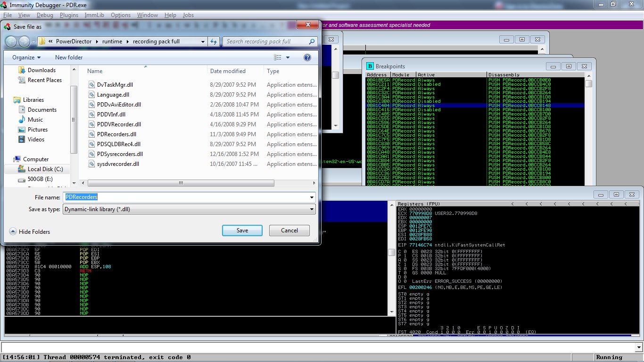This screenshot has height=362, width=644.
Task: Go back using the dialog's Back arrow
Action: tap(10, 41)
